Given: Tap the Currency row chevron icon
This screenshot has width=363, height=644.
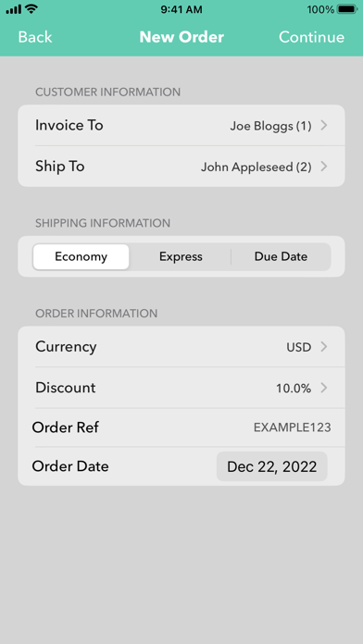Looking at the screenshot, I should pyautogui.click(x=324, y=347).
